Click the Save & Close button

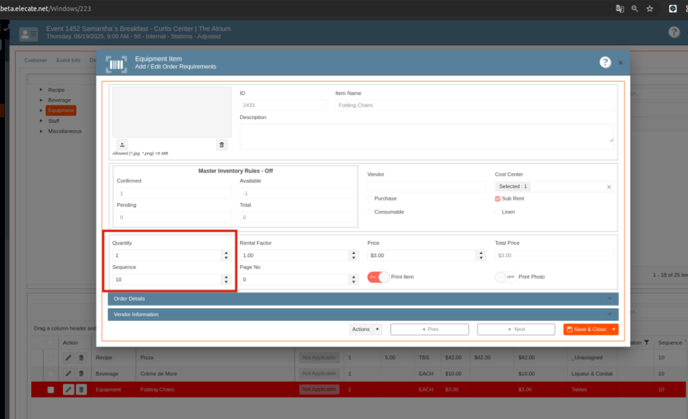coord(590,329)
